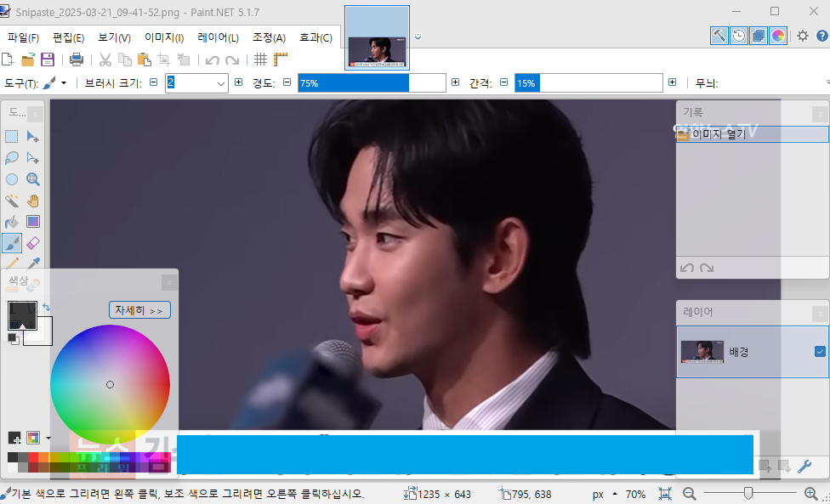Undo using the main toolbar arrow
The width and height of the screenshot is (830, 504).
[213, 60]
